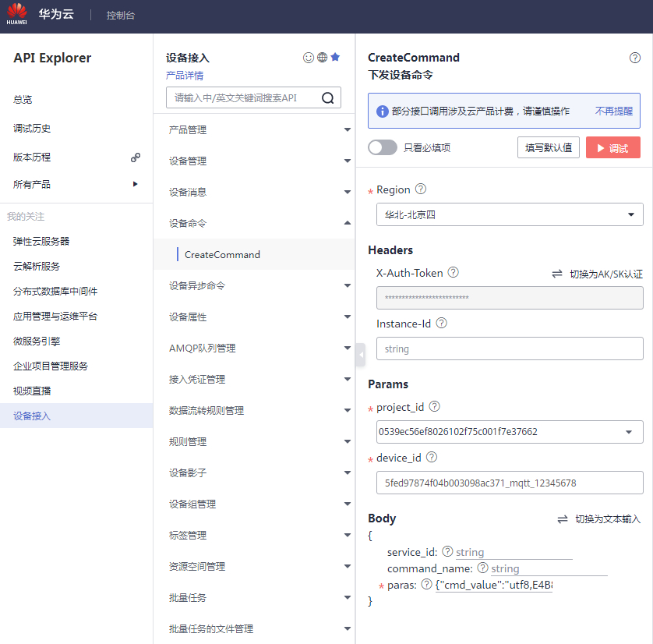Click the globe language icon
Screen dimensions: 653x644
322,57
